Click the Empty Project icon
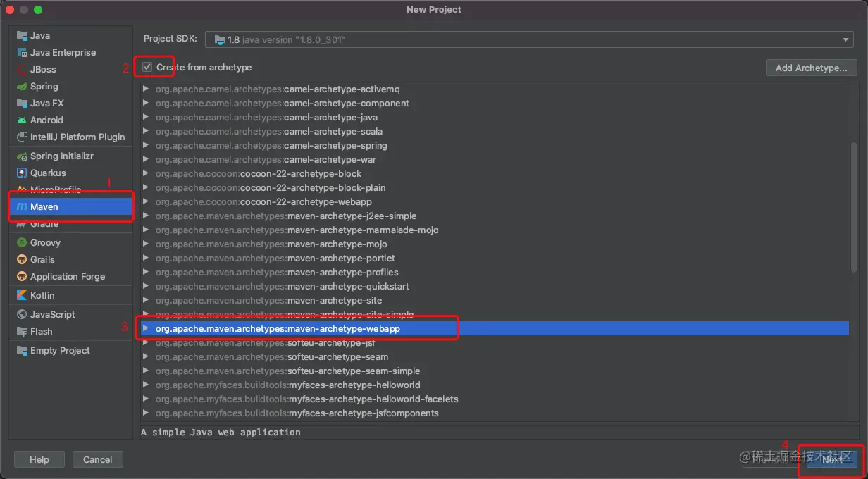868x479 pixels. 22,350
